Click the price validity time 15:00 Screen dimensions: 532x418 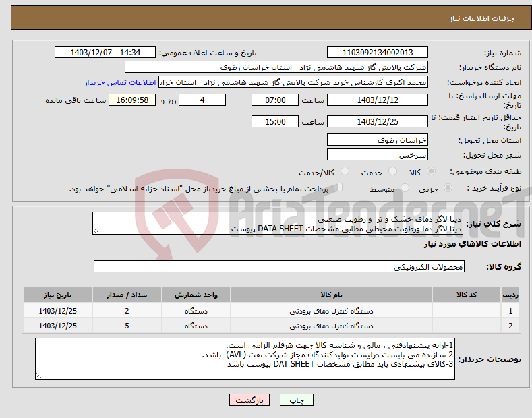click(x=275, y=121)
